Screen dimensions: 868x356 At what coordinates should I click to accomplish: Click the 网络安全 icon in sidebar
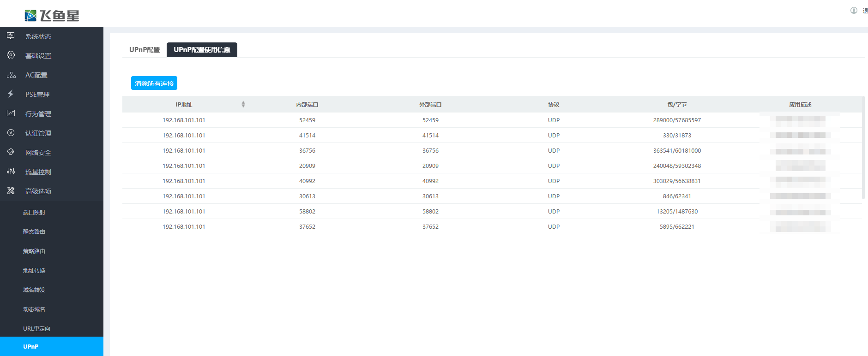click(11, 152)
